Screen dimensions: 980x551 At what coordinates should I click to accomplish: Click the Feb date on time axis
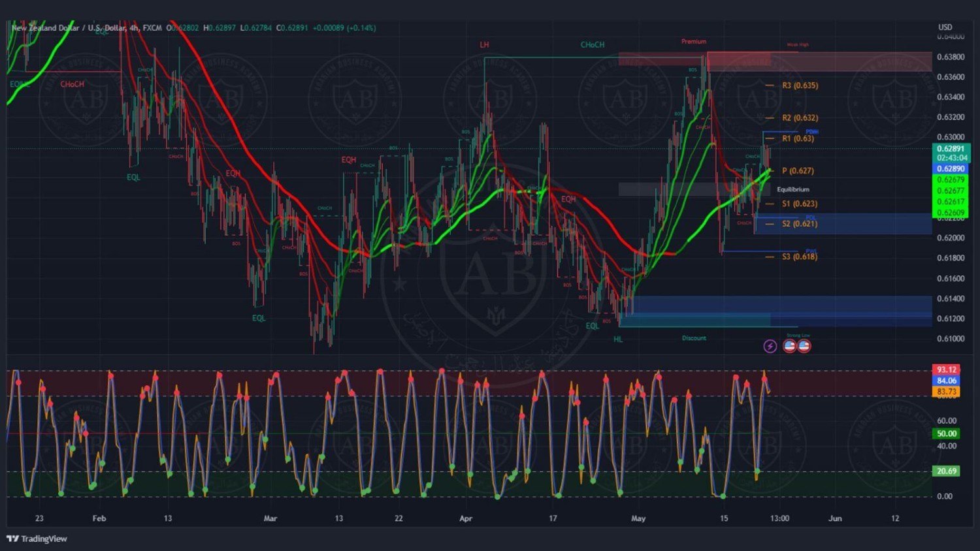click(99, 518)
